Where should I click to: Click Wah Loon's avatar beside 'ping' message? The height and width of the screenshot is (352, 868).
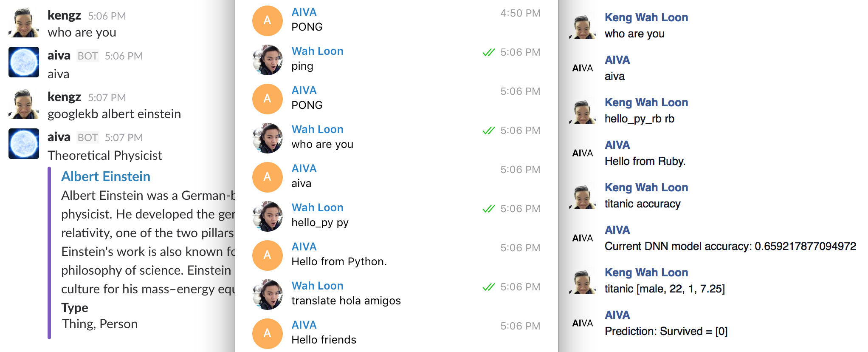point(267,60)
